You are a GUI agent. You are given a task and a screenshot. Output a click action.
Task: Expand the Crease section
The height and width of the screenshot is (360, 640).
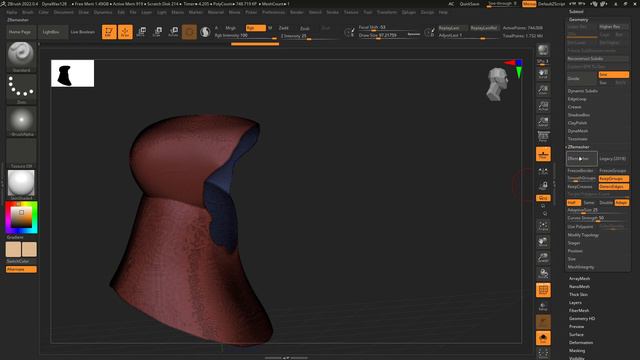574,107
